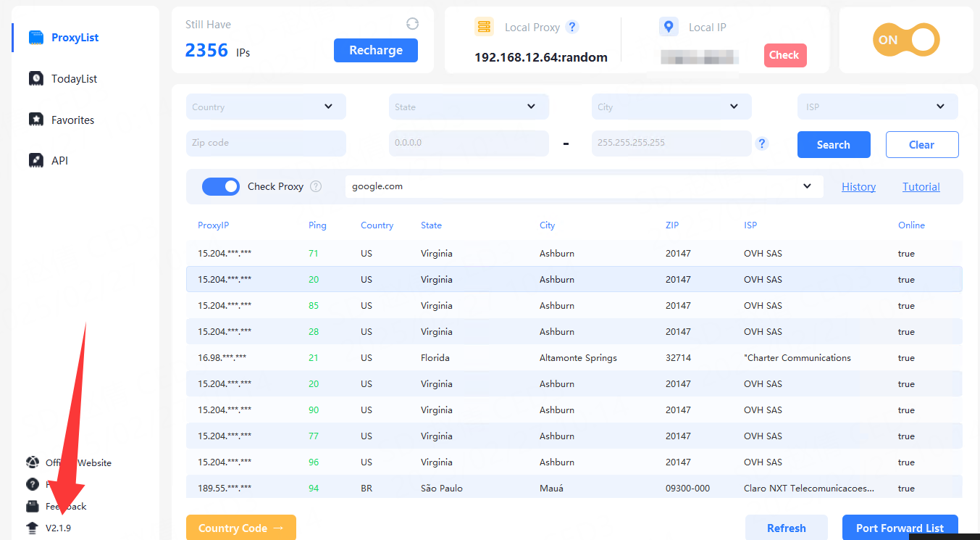Click the Feedback inbox icon
980x540 pixels.
click(33, 506)
